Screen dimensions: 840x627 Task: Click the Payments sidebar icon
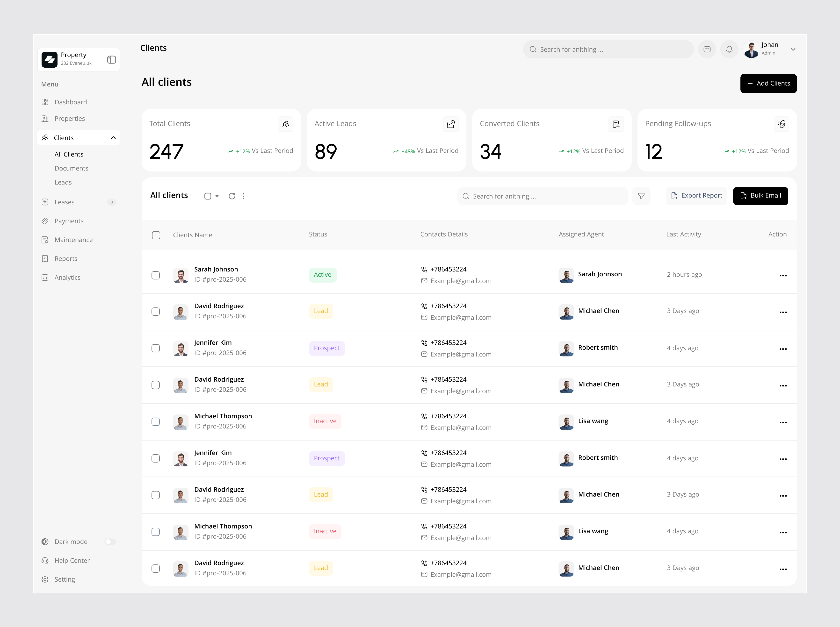tap(45, 221)
